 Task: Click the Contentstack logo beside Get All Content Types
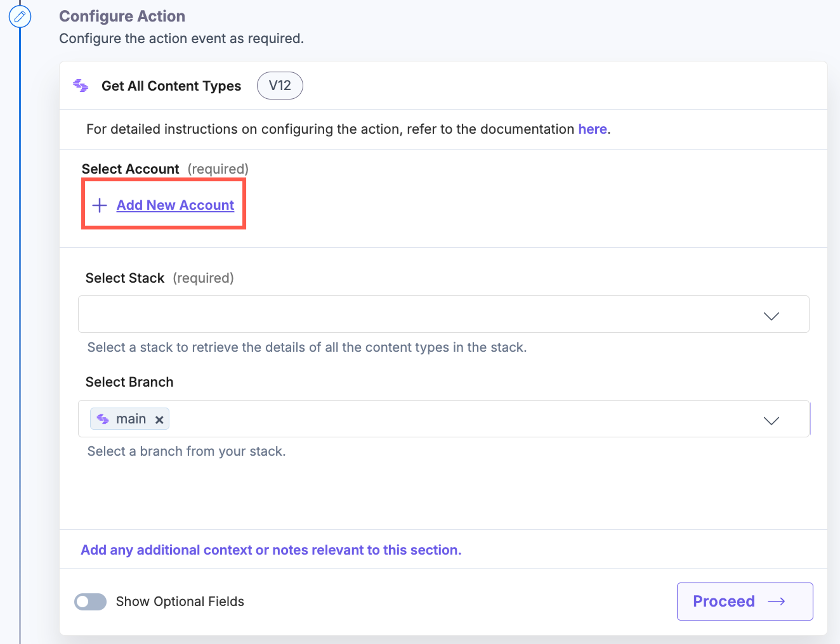click(x=80, y=85)
